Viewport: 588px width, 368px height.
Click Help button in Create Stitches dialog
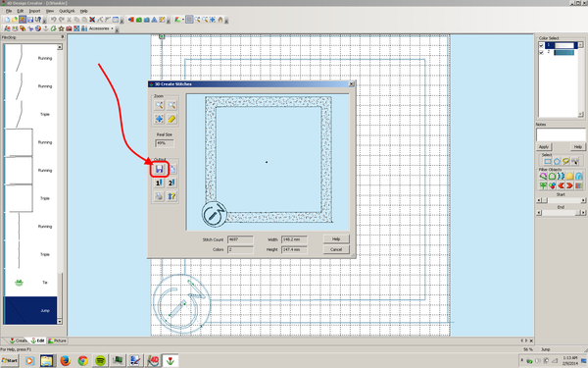[336, 238]
